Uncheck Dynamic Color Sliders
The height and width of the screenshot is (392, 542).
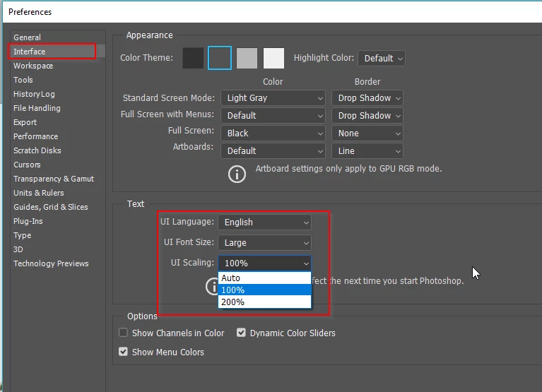pos(241,333)
